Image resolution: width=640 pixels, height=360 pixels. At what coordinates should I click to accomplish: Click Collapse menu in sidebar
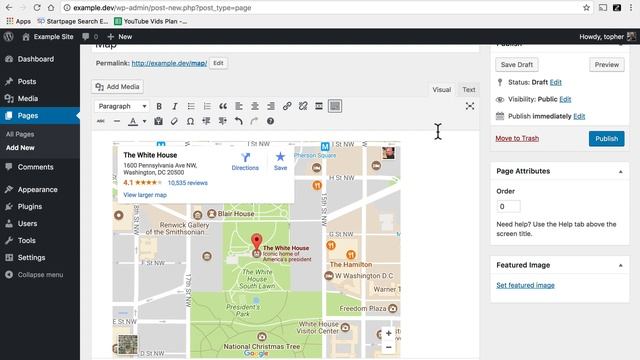click(34, 275)
